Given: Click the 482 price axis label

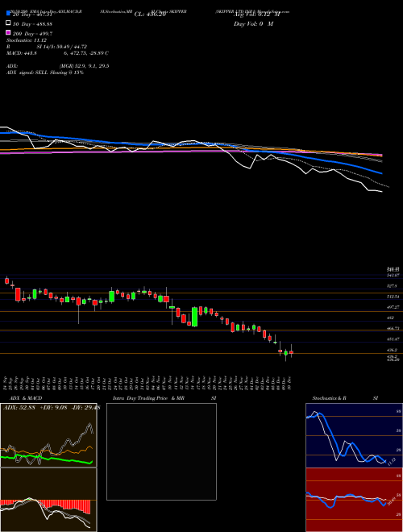Looking at the screenshot, I should point(390,318).
